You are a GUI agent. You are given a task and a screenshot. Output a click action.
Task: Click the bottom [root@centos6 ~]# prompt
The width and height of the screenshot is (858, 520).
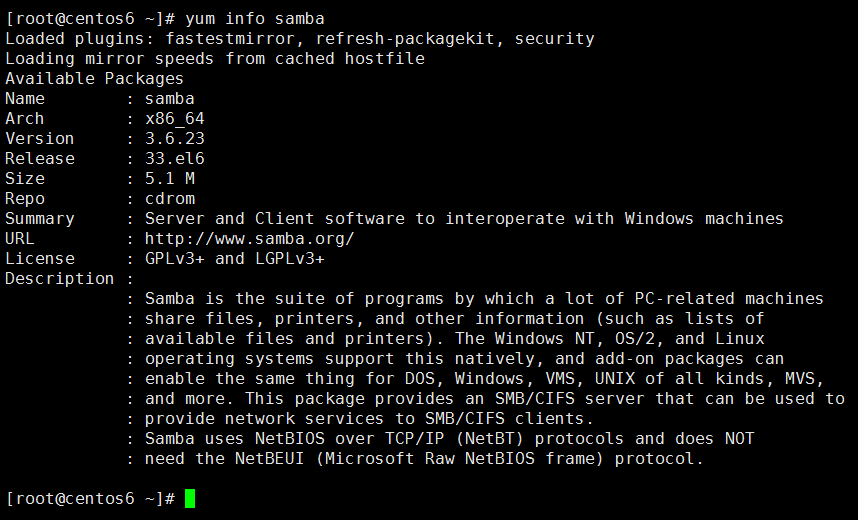pyautogui.click(x=90, y=499)
